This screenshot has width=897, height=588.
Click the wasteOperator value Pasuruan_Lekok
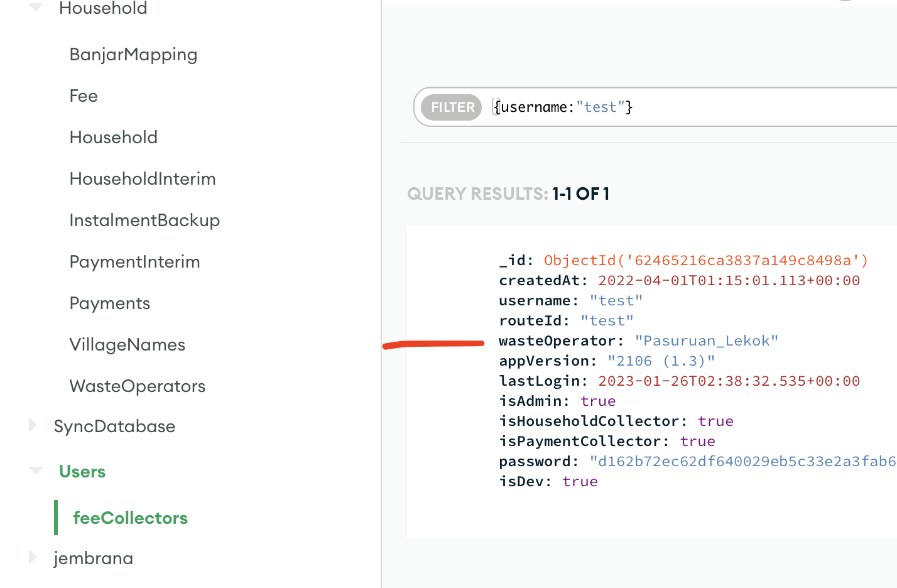coord(706,341)
